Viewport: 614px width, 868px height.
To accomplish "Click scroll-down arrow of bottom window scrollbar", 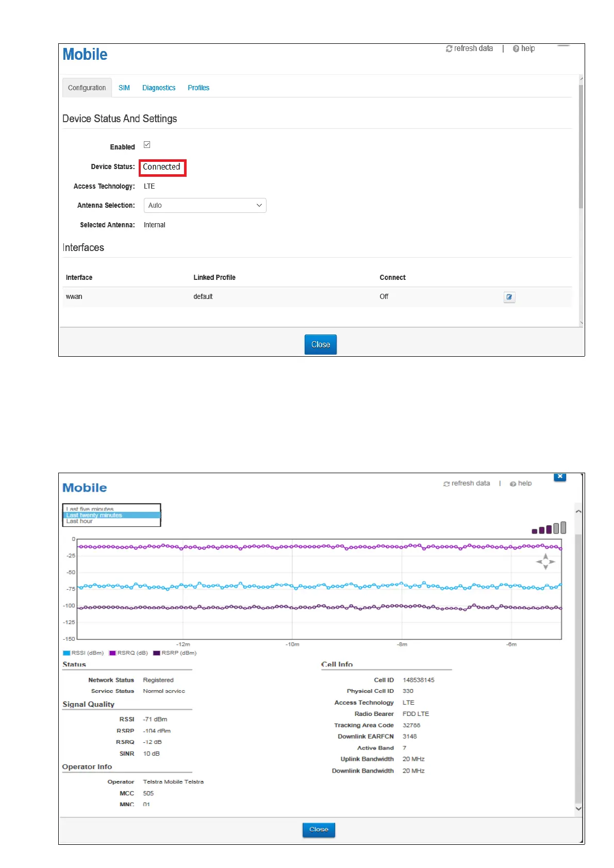I will 578,809.
